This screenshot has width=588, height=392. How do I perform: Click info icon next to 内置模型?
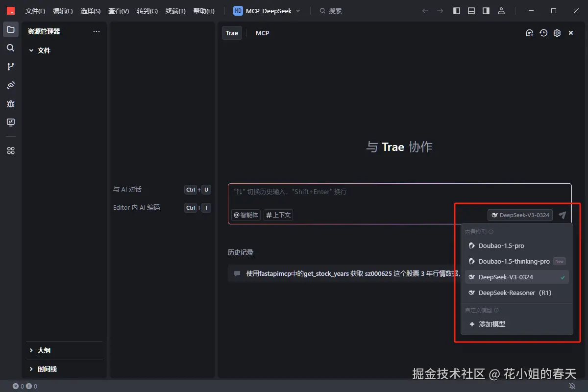click(x=491, y=232)
